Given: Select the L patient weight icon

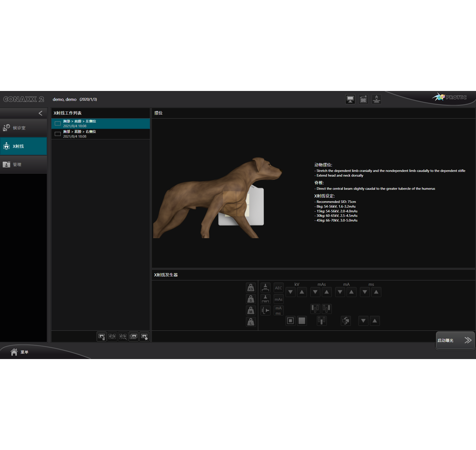Looking at the screenshot, I should pyautogui.click(x=250, y=322).
